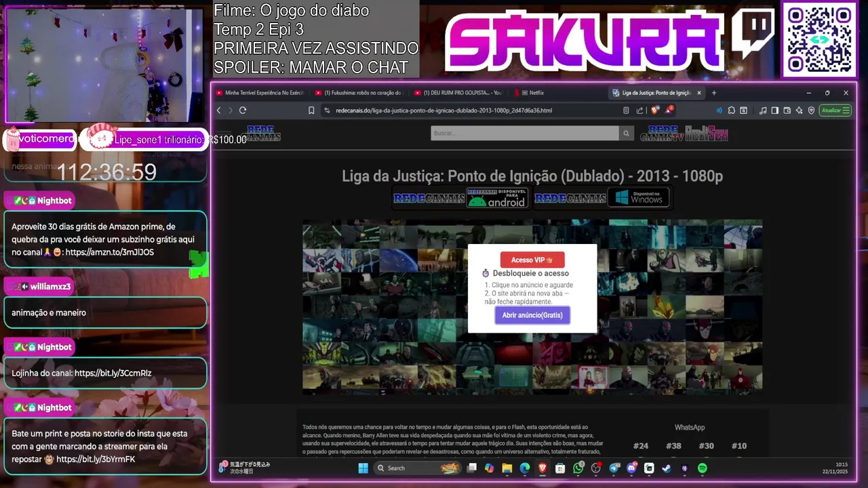
Task: Open Steam from taskbar
Action: coord(667,468)
